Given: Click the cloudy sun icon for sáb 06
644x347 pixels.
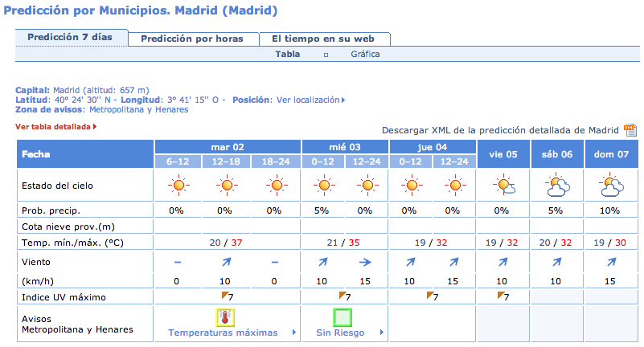Looking at the screenshot, I should [557, 186].
